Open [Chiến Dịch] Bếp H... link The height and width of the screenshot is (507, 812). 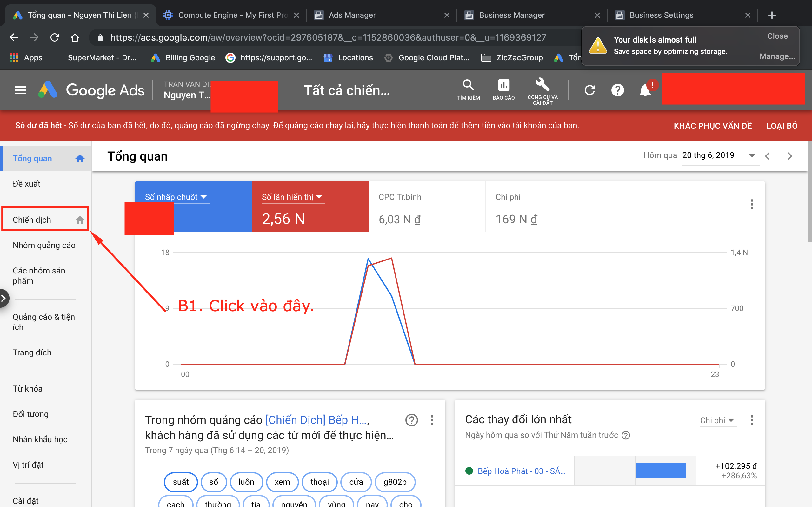click(316, 420)
